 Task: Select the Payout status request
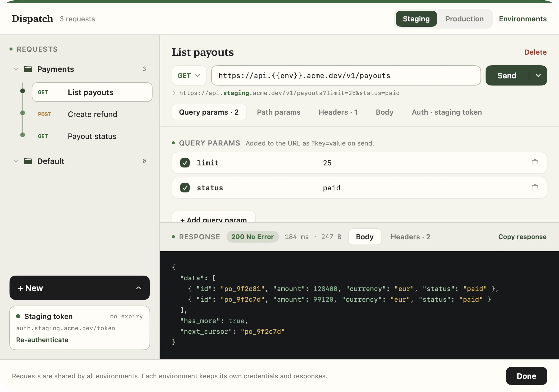point(92,136)
